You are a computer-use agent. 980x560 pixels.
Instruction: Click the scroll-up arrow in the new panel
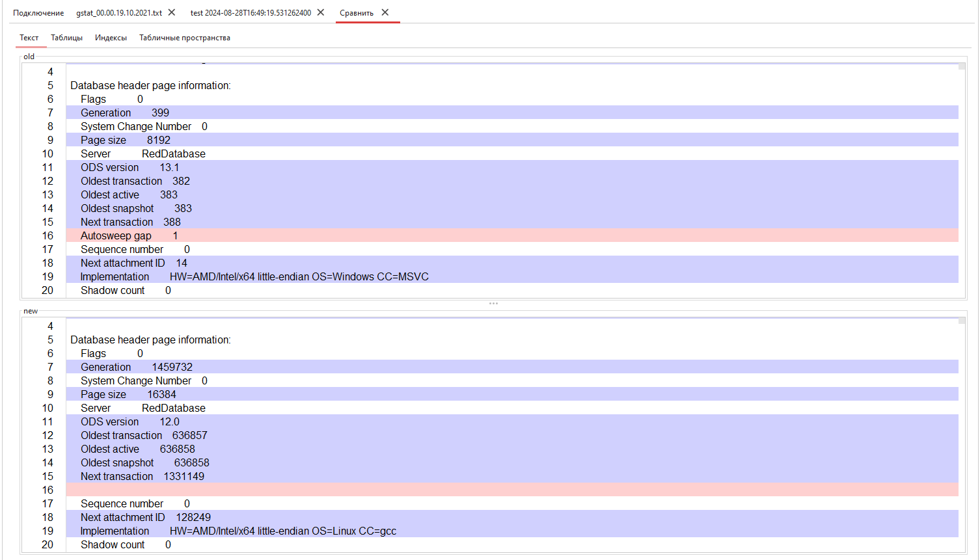[961, 319]
